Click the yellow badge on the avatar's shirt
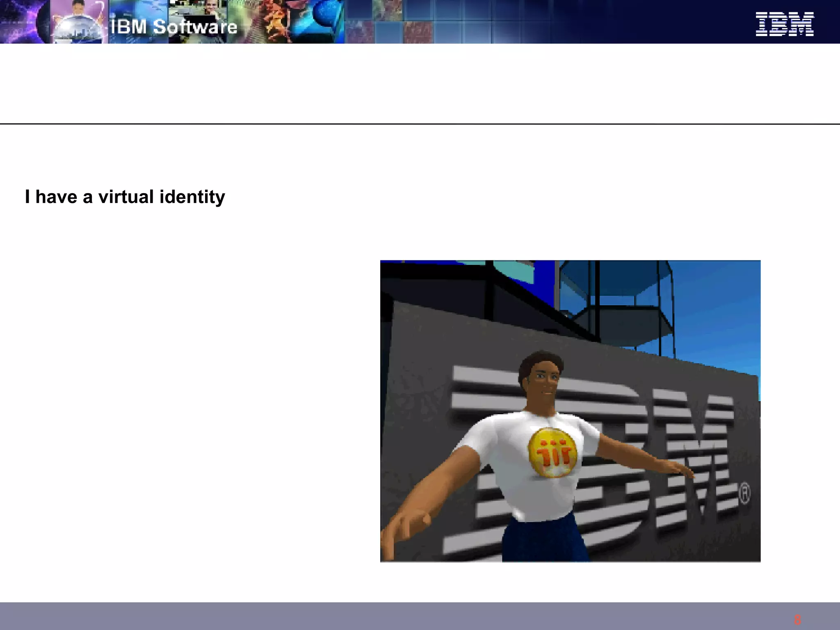This screenshot has height=630, width=840. (552, 452)
